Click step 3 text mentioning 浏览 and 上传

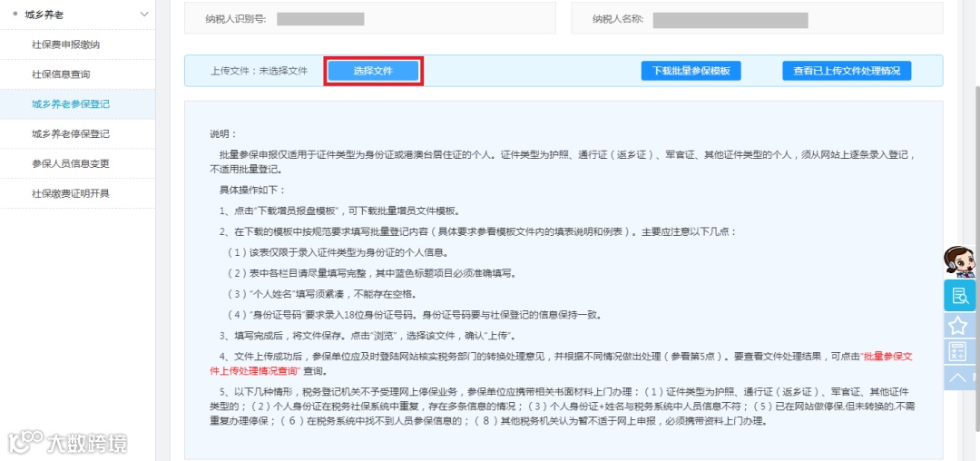367,336
